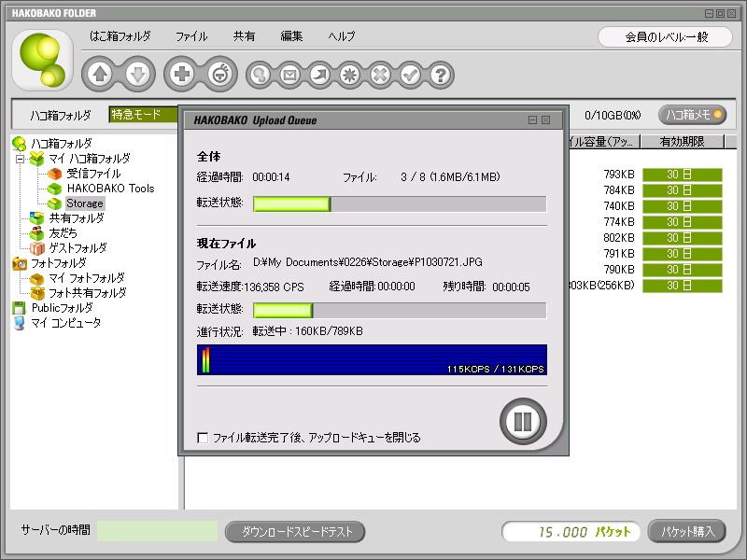Click the 774KB file size cell

(x=619, y=222)
